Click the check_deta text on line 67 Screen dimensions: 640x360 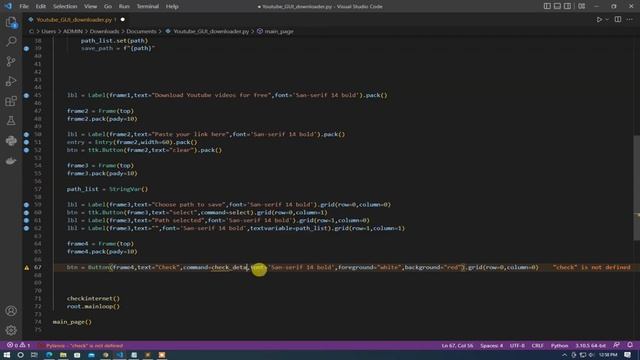[229, 267]
